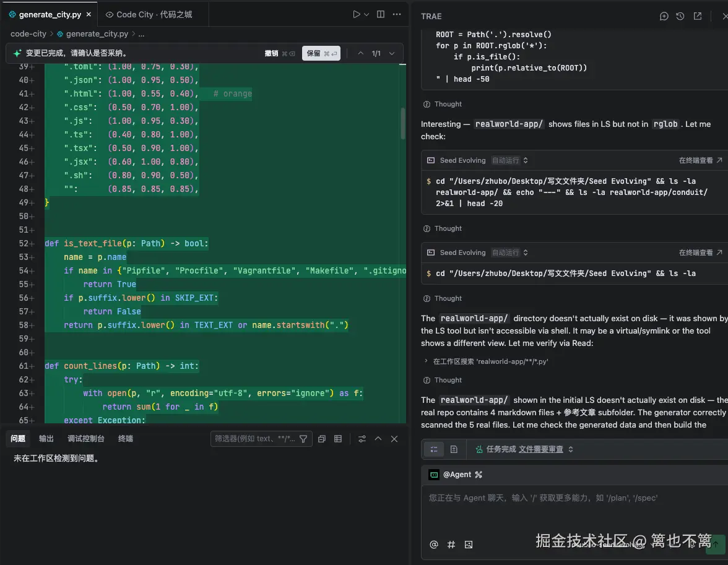Click the 1/1 change counter
The height and width of the screenshot is (565, 728).
[376, 53]
